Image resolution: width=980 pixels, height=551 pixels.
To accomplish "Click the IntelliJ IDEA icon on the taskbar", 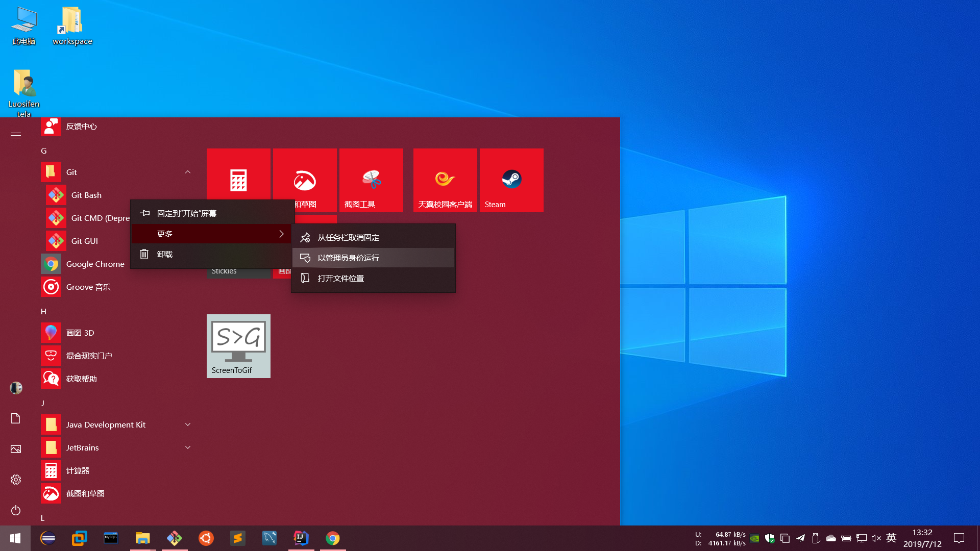I will (301, 538).
